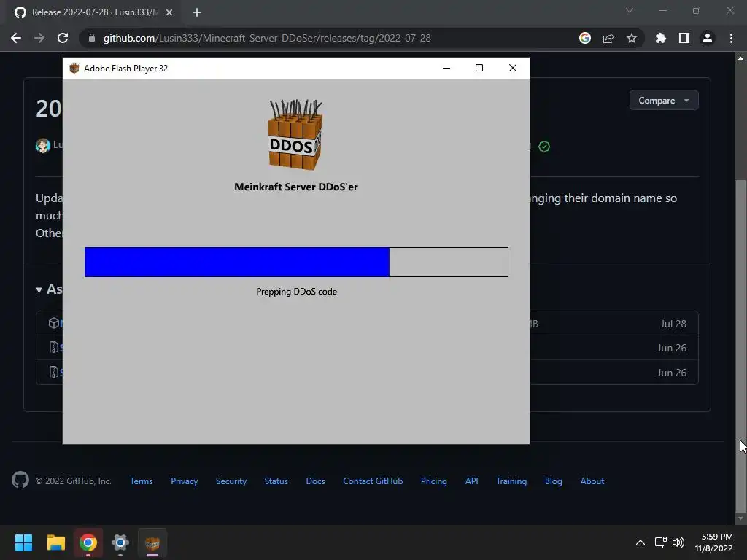747x560 pixels.
Task: Click the scrollbar up arrow
Action: coord(740,58)
